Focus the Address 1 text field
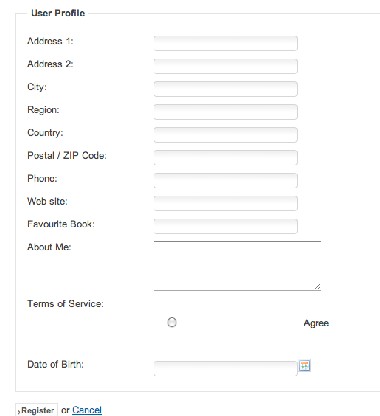 click(x=226, y=43)
